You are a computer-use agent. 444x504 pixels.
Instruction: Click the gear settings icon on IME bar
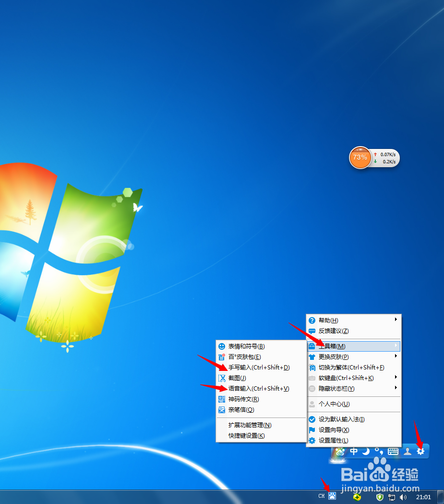tap(420, 451)
